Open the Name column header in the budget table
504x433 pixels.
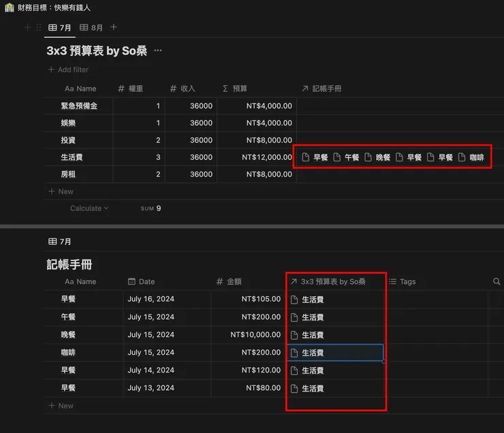(80, 89)
